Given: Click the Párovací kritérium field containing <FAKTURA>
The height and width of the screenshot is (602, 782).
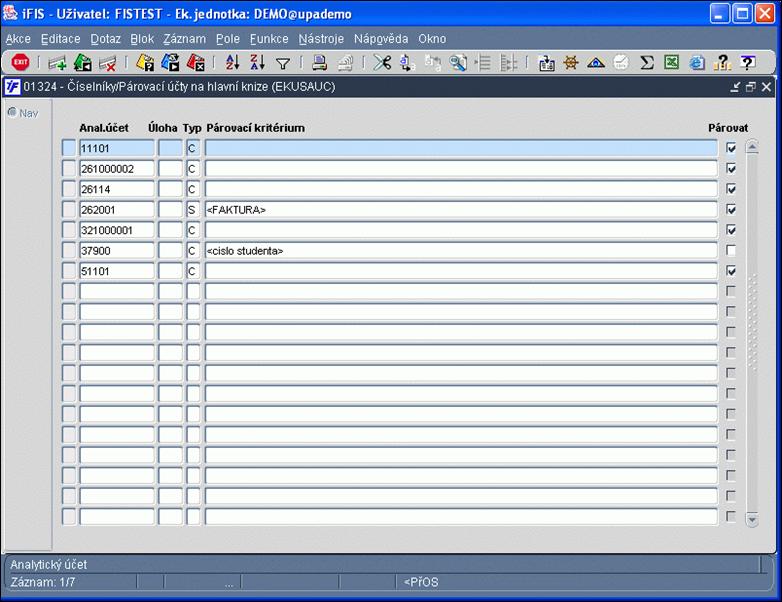Looking at the screenshot, I should pos(461,209).
